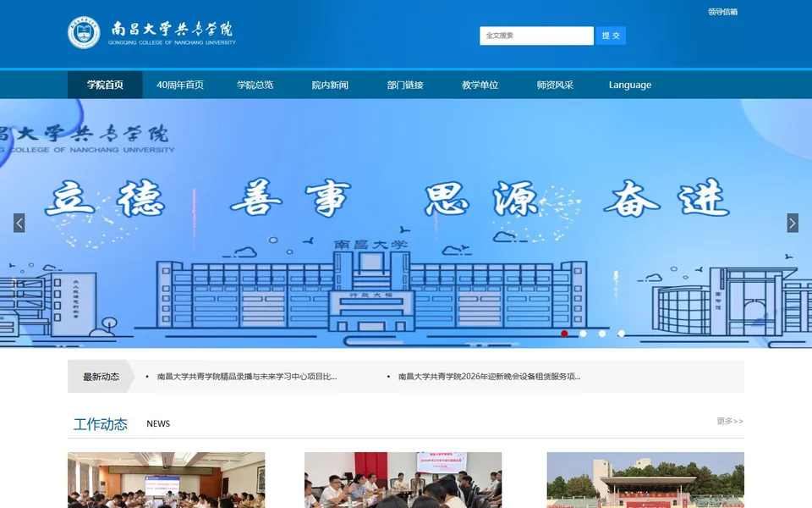The image size is (812, 508).
Task: Open the 40周年首页 nav item
Action: (x=179, y=85)
